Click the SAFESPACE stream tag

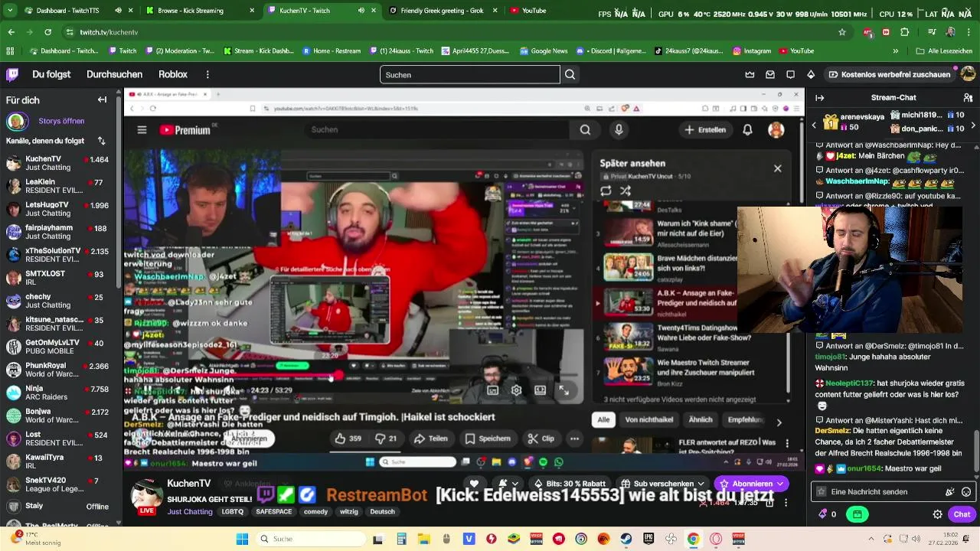pos(273,511)
